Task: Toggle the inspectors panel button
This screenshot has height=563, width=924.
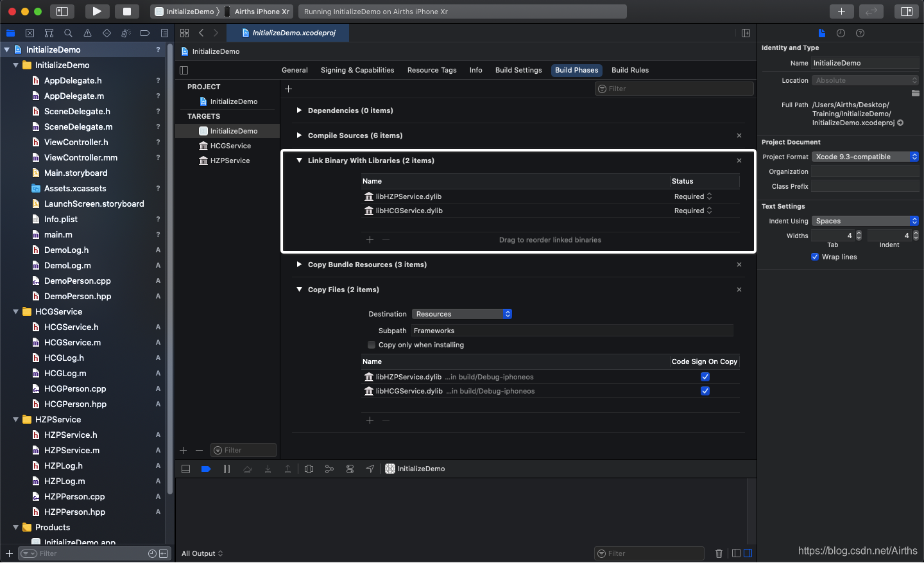Action: [907, 12]
